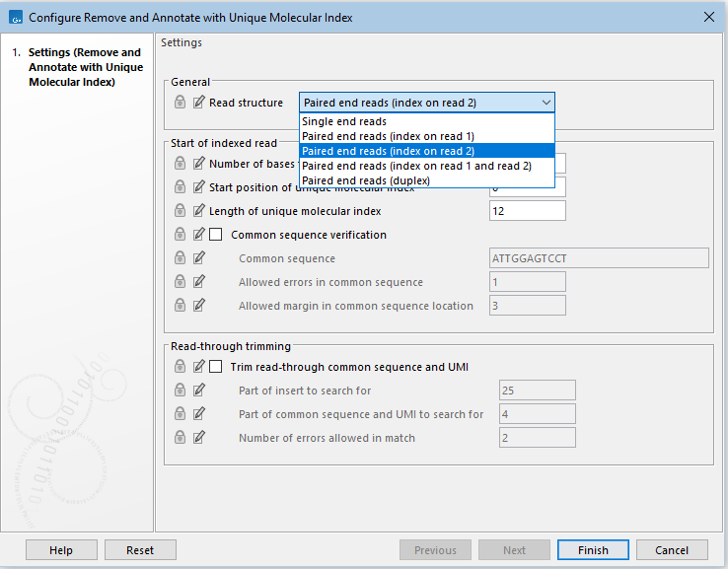This screenshot has width=728, height=569.
Task: Click the Common sequence ATTGGAGTCCT field
Action: (599, 258)
